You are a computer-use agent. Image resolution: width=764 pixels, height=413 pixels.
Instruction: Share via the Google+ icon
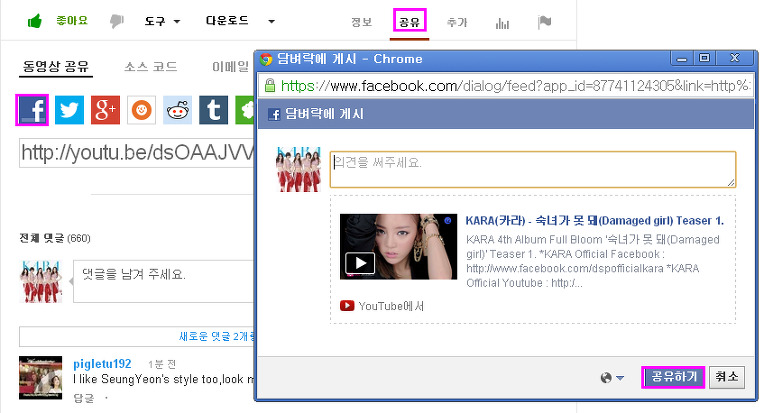point(105,110)
